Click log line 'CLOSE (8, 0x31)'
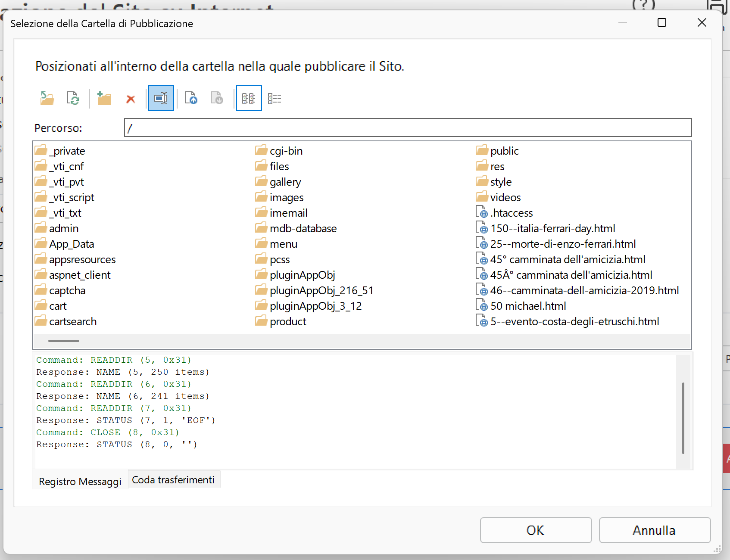 [108, 432]
